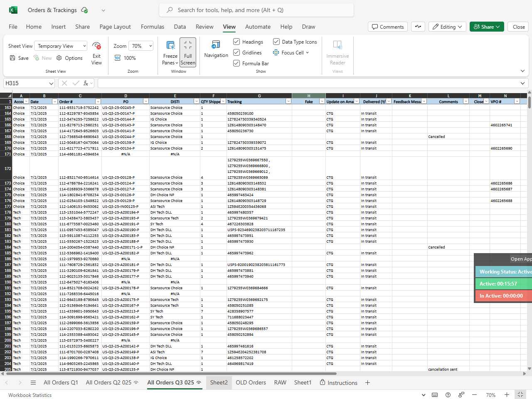Open Tracking column filter dropdown
This screenshot has height=399, width=532.
tap(288, 101)
